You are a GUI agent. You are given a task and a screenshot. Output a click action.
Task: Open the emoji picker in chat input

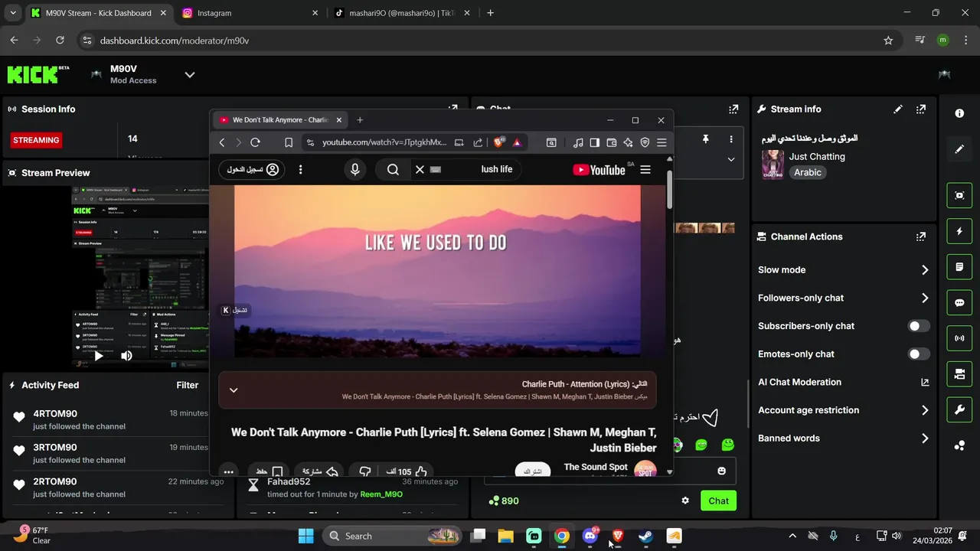[721, 471]
